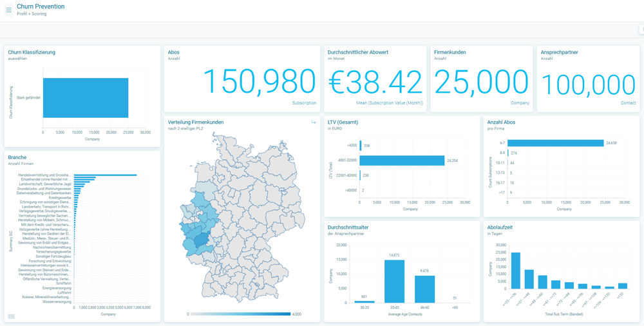Viewport: 644px width, 326px height.
Task: Click the 'Churn Prevention' dashboard title
Action: click(41, 6)
